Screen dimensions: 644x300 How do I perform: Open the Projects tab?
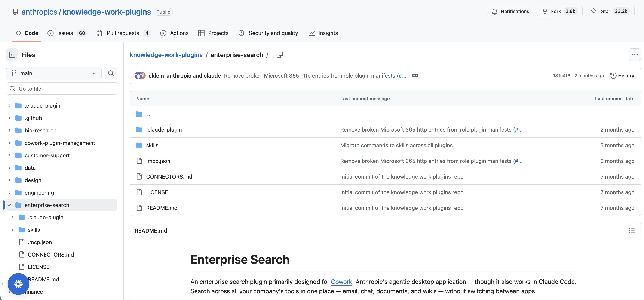[x=213, y=33]
